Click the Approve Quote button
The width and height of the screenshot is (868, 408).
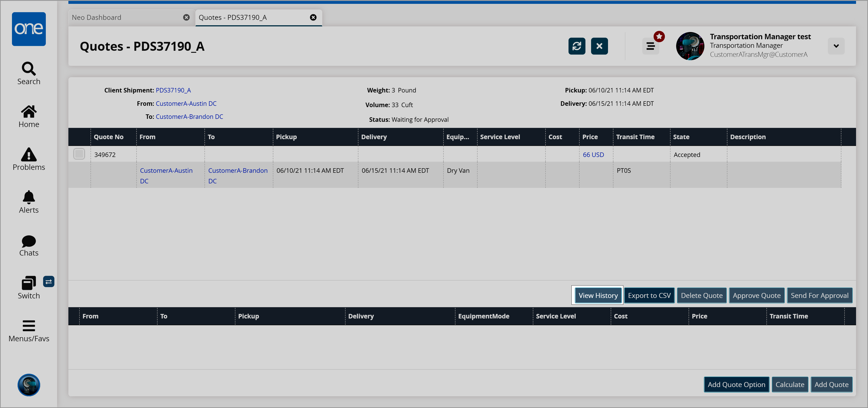[757, 295]
